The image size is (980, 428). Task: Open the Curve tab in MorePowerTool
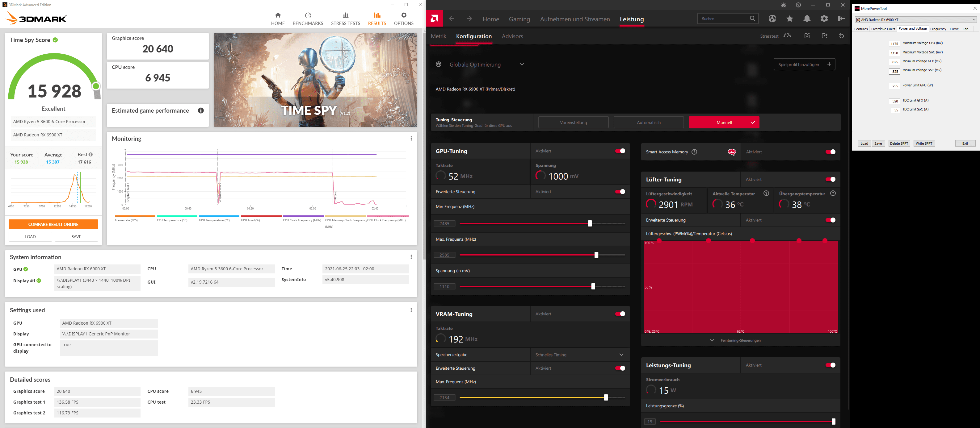pos(954,29)
